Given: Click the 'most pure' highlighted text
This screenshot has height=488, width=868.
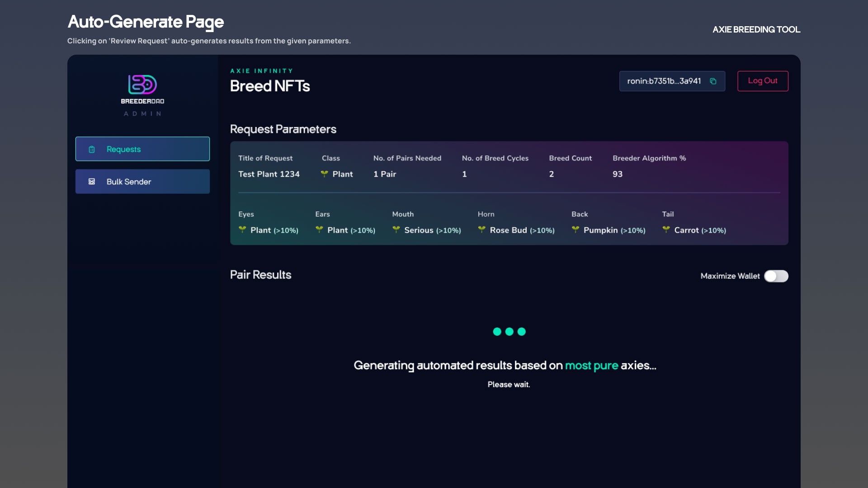Looking at the screenshot, I should pyautogui.click(x=591, y=365).
